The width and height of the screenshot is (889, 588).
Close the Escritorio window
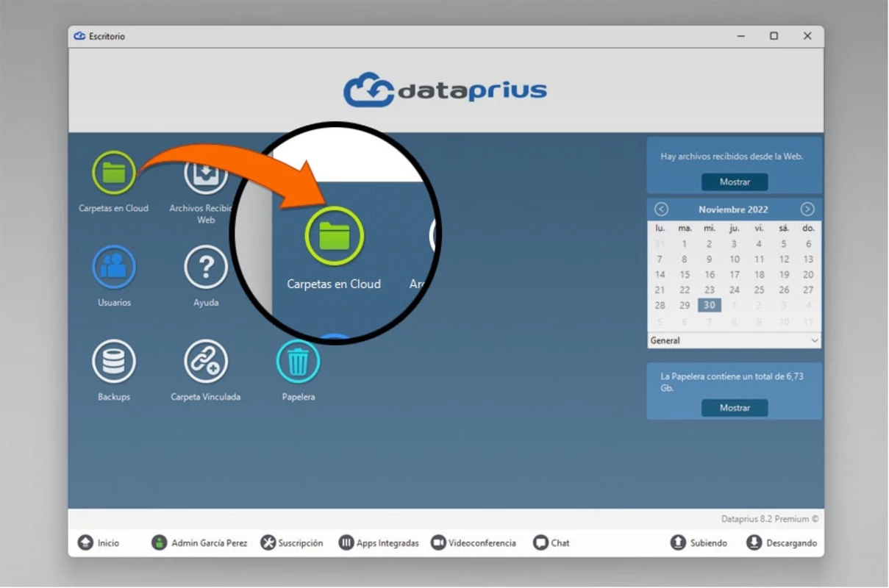click(807, 36)
